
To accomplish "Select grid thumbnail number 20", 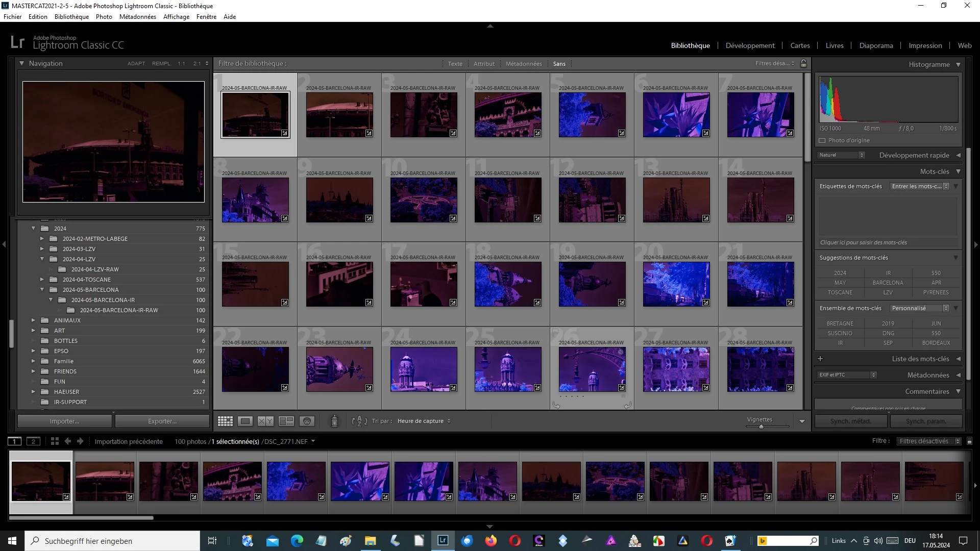I will point(676,284).
